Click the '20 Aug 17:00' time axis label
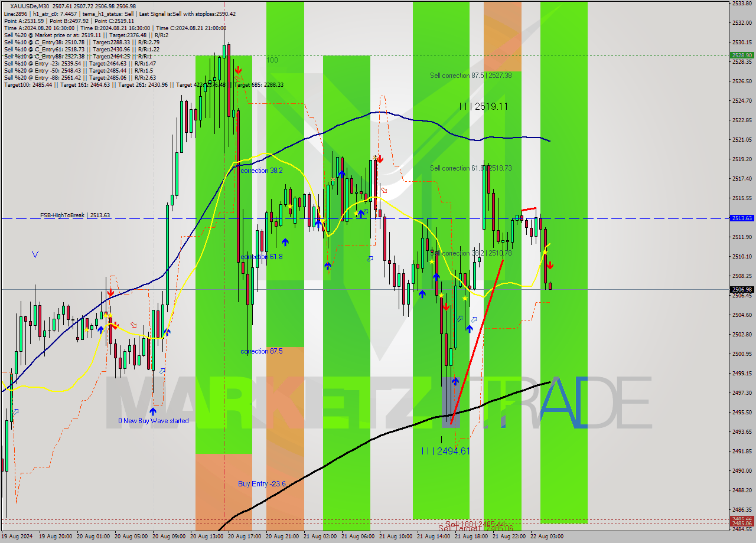The height and width of the screenshot is (543, 756). pyautogui.click(x=245, y=537)
